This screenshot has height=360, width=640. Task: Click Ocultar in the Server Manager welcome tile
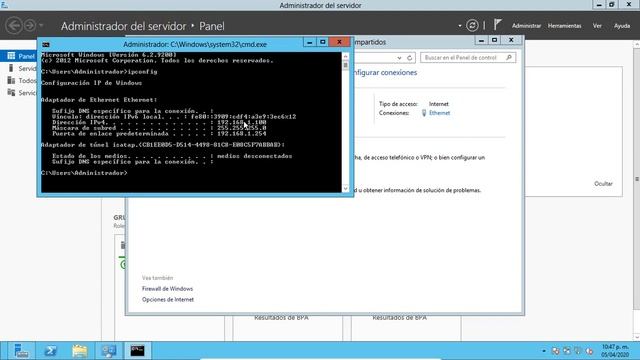(603, 184)
